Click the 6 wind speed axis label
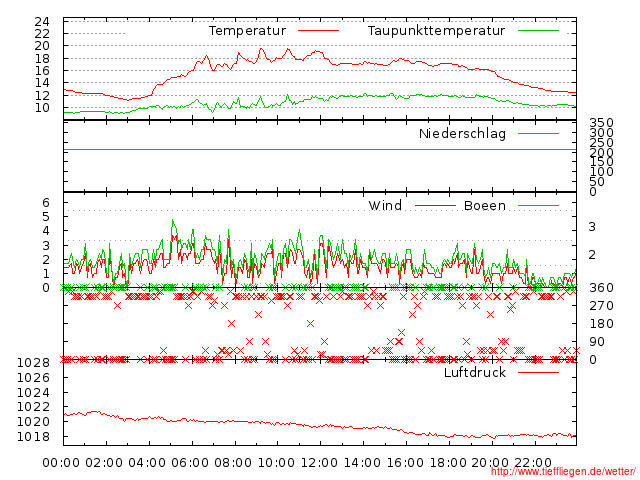This screenshot has height=480, width=640. click(46, 203)
